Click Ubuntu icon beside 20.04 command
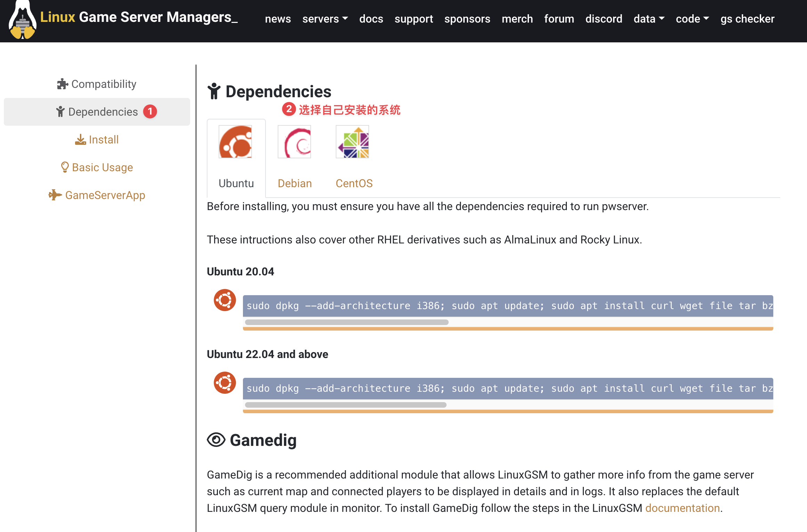 coord(225,300)
